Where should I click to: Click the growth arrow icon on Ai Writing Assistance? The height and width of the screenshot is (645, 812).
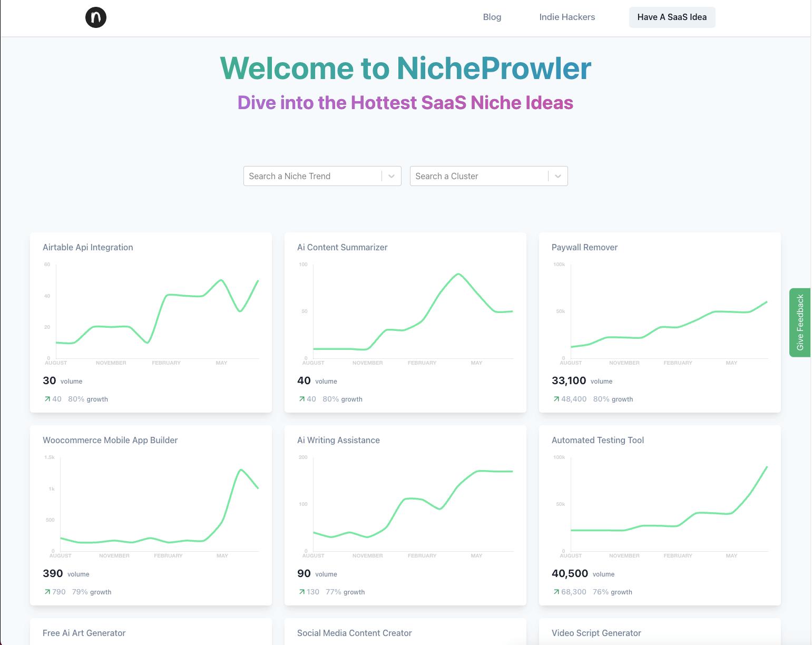pyautogui.click(x=301, y=592)
